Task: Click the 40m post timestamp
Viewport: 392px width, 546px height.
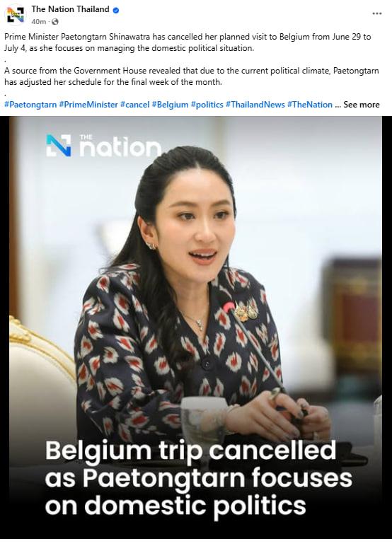Action: point(39,22)
